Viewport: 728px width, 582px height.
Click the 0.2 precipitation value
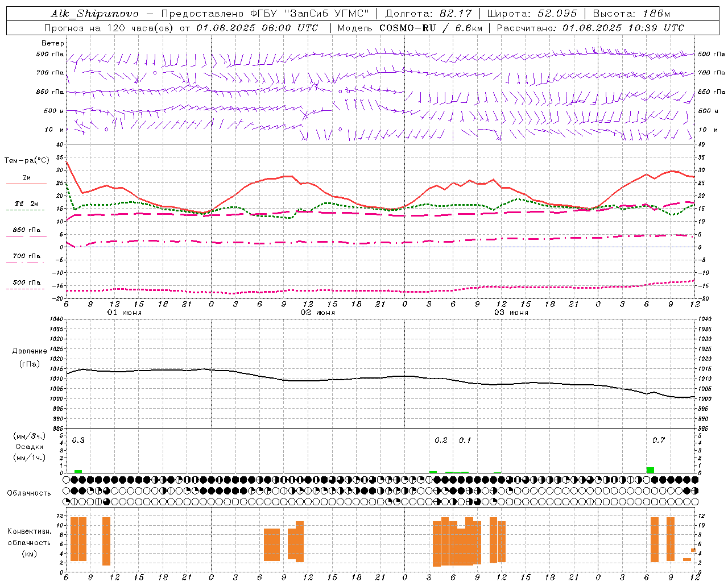441,440
